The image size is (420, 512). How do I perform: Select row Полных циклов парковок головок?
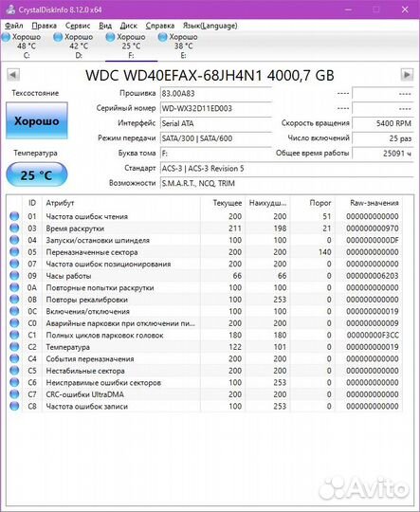205,335
